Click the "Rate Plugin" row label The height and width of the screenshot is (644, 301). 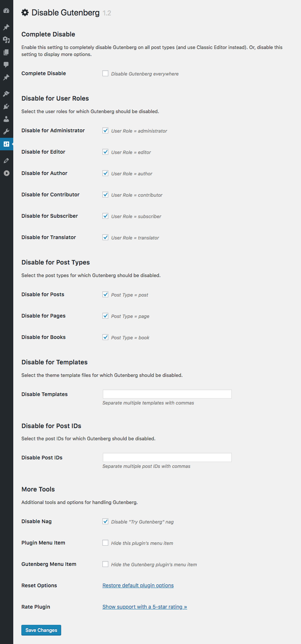point(36,607)
